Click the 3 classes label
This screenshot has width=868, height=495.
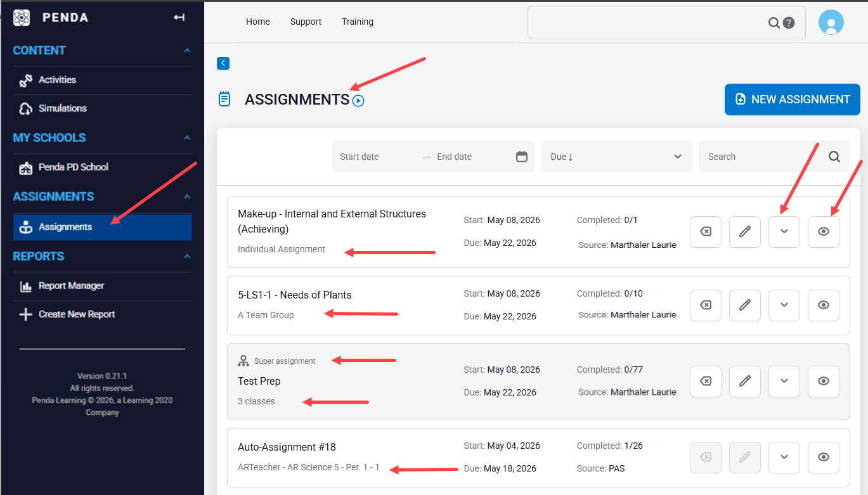pos(256,401)
